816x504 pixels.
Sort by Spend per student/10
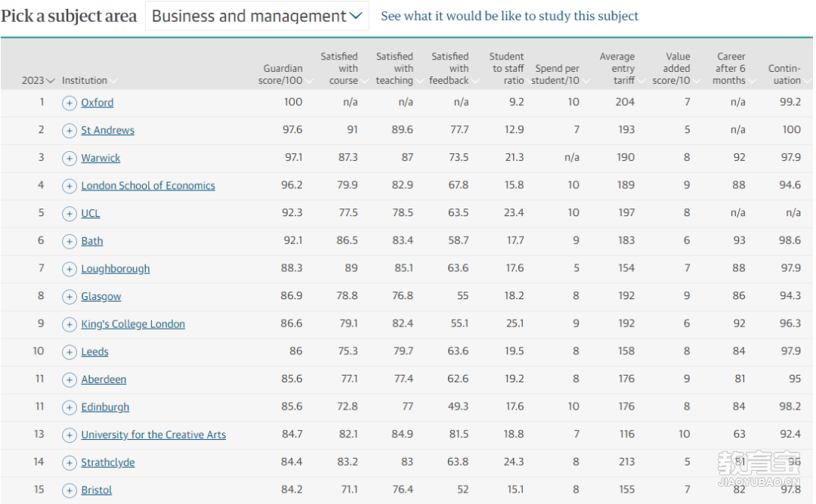(561, 75)
